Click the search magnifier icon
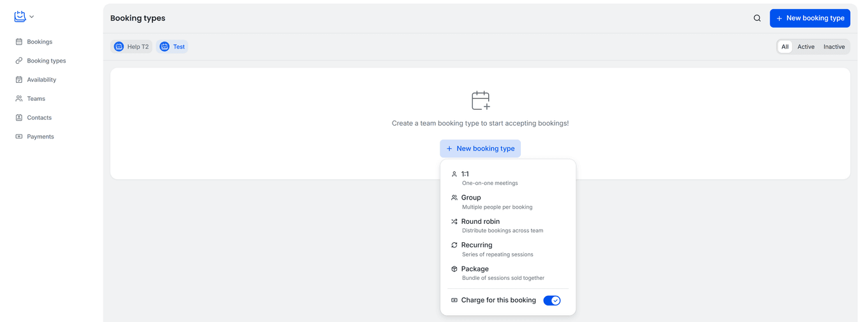The width and height of the screenshot is (868, 322). click(757, 18)
